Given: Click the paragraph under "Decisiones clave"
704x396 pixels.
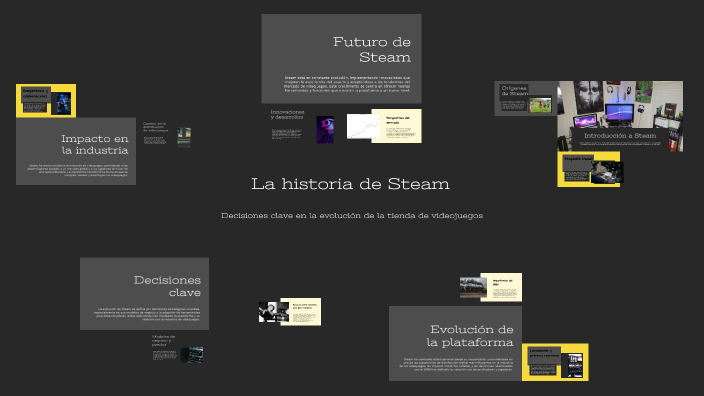Looking at the screenshot, I should coord(147,314).
